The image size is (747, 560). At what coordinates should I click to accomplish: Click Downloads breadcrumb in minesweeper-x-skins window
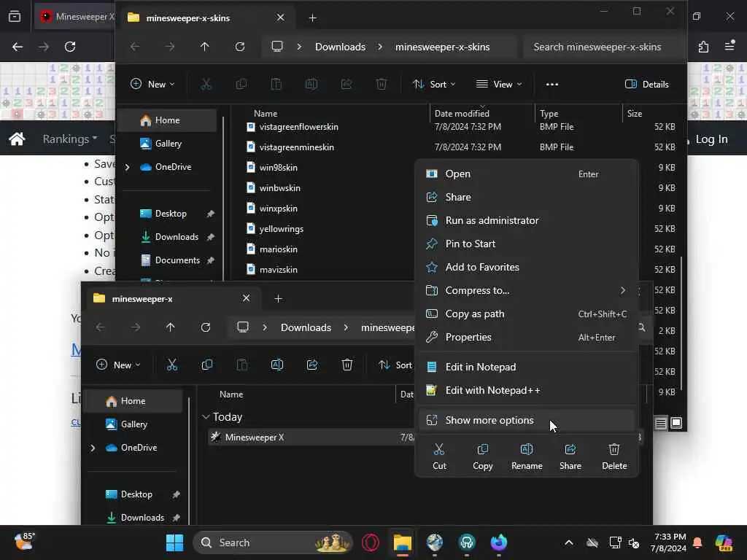[340, 47]
